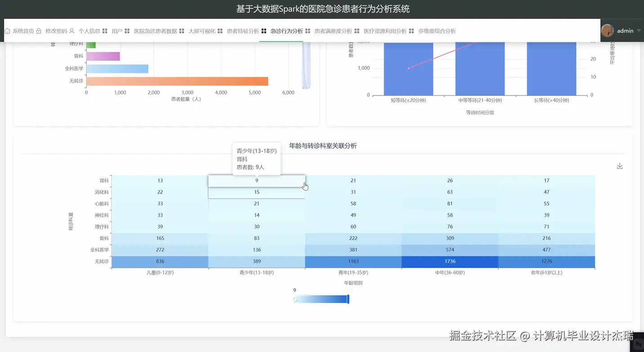Click the admin user avatar picture
Viewport: 644px width, 352px height.
coord(608,30)
